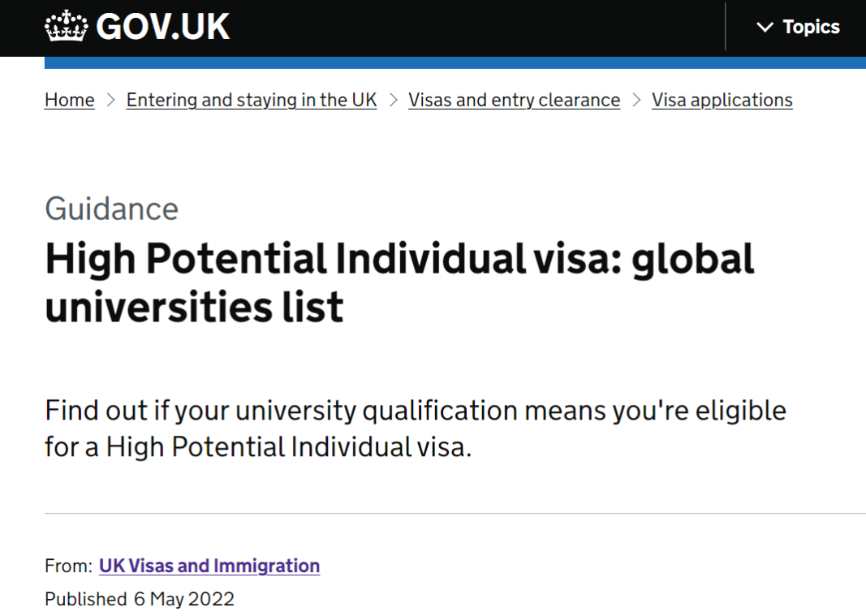Click the crown icon in the header

click(66, 28)
